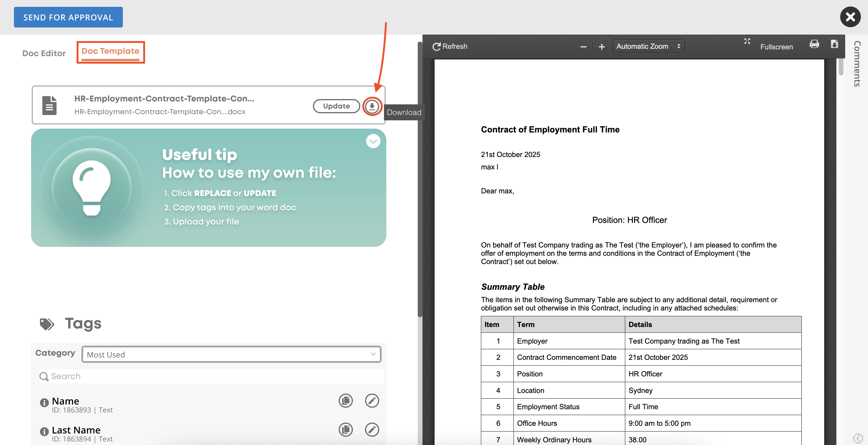Image resolution: width=868 pixels, height=445 pixels.
Task: Copy the Last Name tag
Action: click(345, 430)
